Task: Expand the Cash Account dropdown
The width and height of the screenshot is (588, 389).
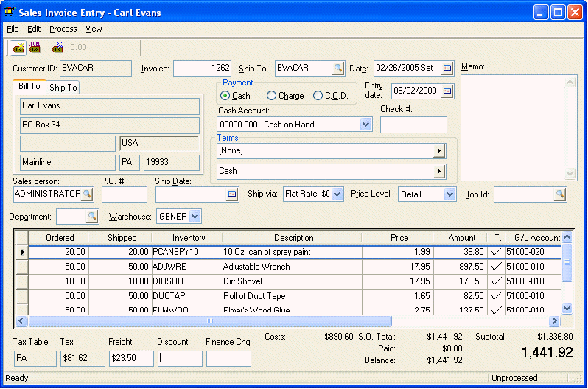Action: (365, 125)
